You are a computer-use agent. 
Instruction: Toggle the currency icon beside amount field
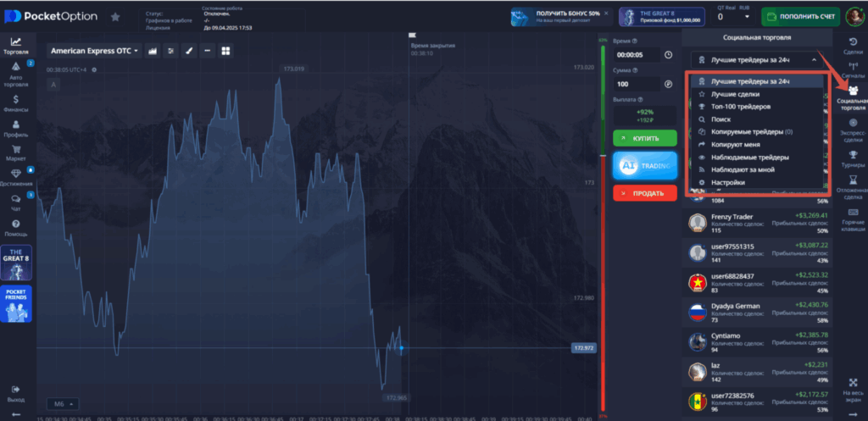click(x=668, y=85)
